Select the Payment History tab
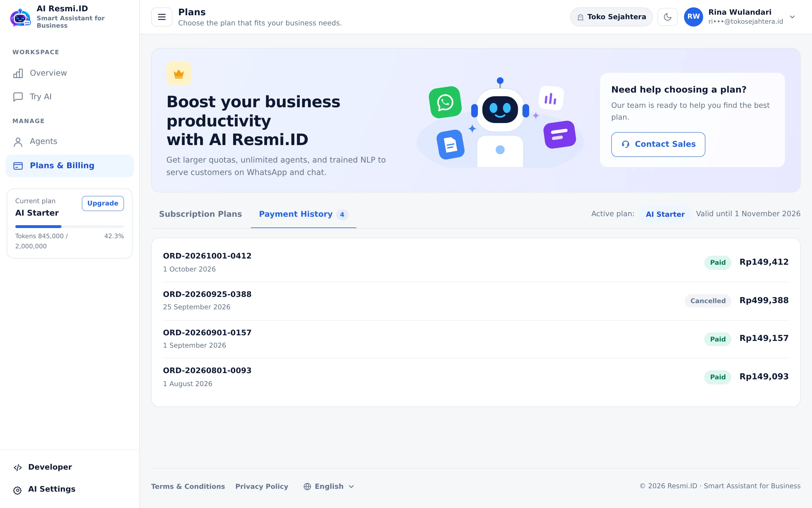The height and width of the screenshot is (508, 812). click(303, 214)
